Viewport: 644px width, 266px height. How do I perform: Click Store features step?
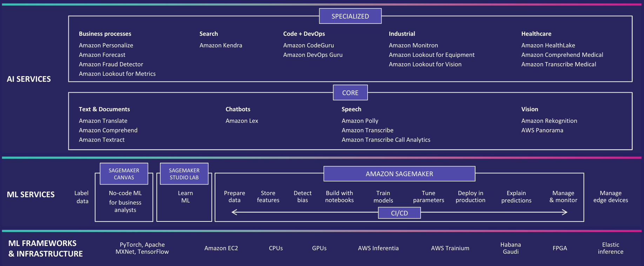(x=268, y=197)
